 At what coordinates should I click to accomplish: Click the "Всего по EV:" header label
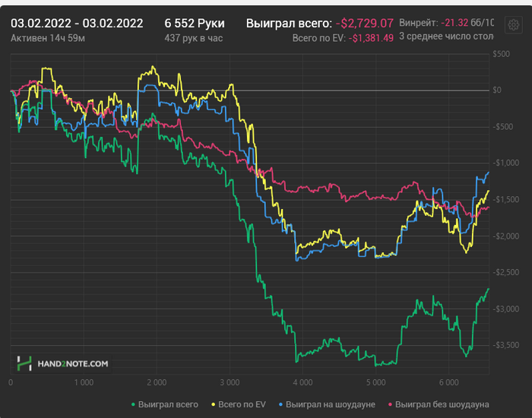(x=319, y=38)
